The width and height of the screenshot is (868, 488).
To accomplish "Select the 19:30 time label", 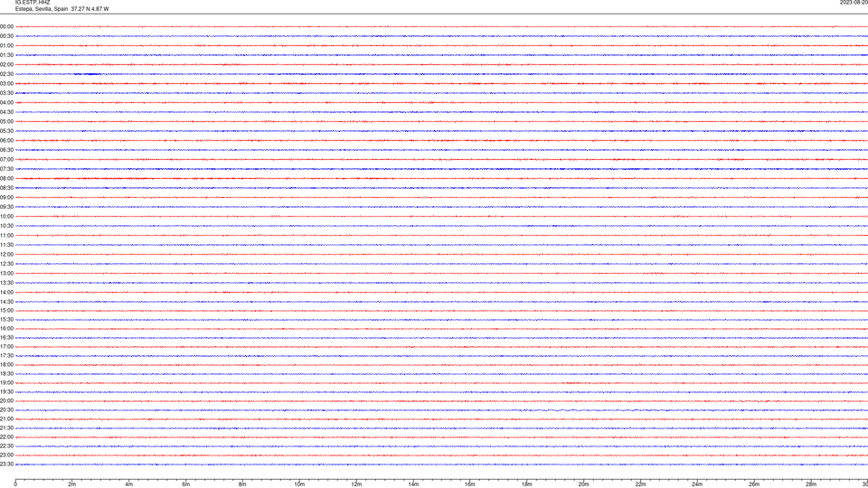I will coord(6,391).
